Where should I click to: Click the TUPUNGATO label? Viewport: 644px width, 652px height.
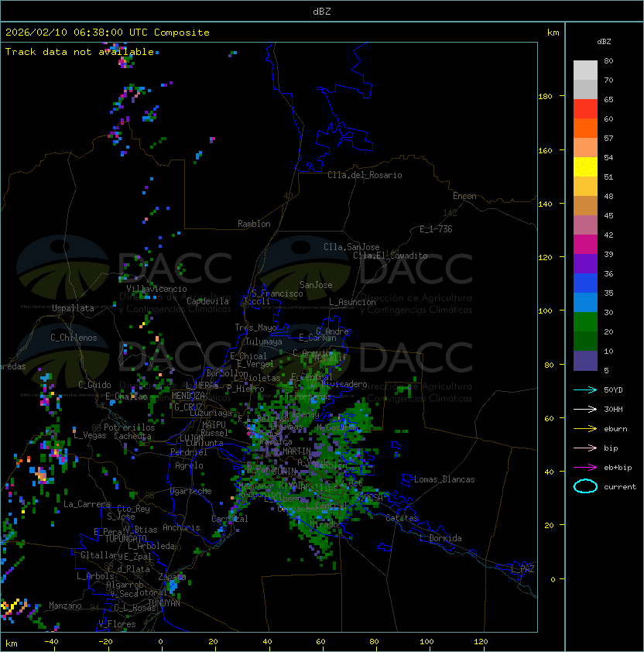point(125,538)
